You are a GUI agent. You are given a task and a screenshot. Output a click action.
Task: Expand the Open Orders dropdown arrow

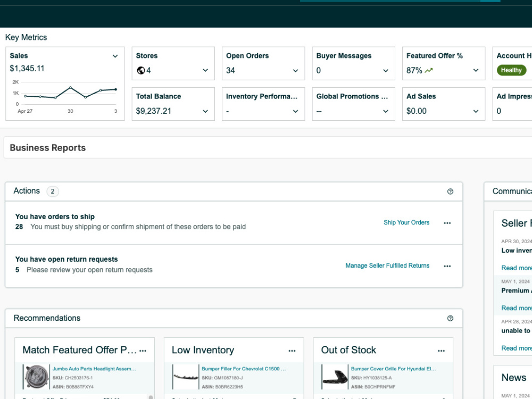(295, 71)
